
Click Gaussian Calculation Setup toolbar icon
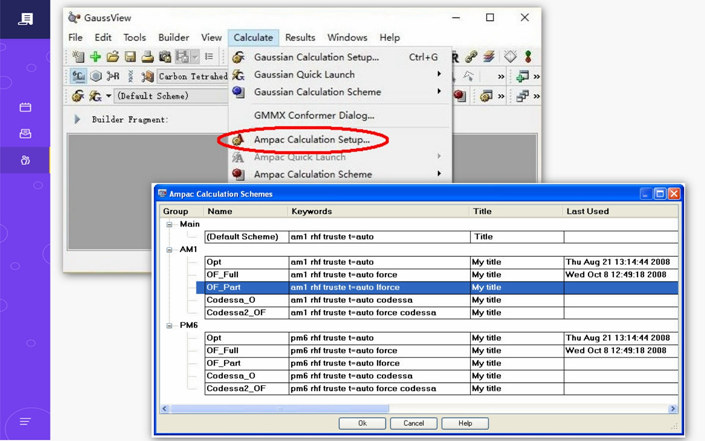coord(78,96)
